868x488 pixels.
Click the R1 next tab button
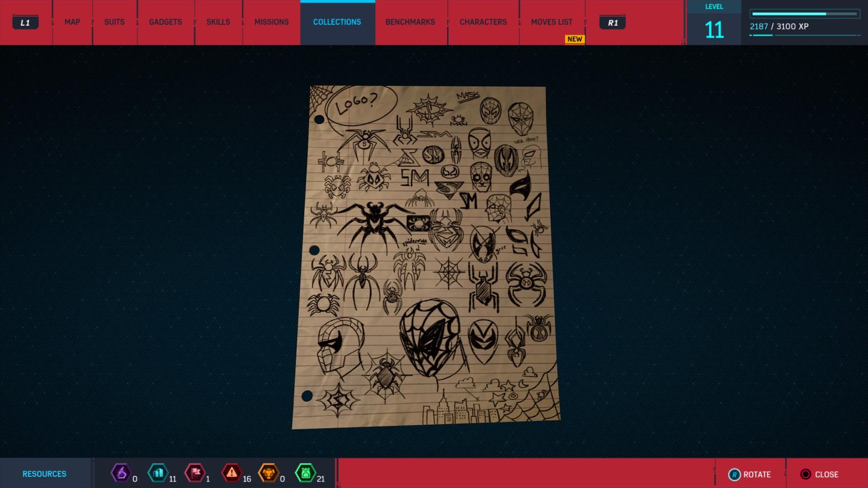[613, 23]
